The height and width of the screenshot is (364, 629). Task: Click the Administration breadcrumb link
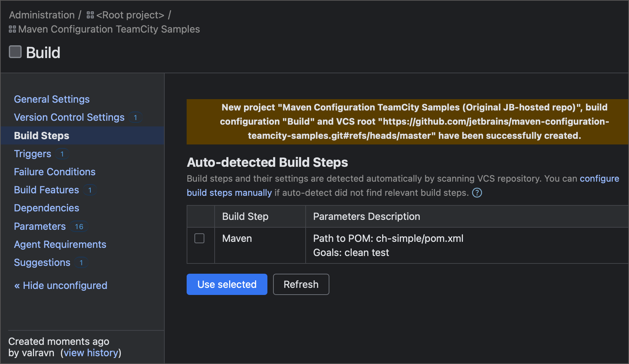(x=42, y=15)
